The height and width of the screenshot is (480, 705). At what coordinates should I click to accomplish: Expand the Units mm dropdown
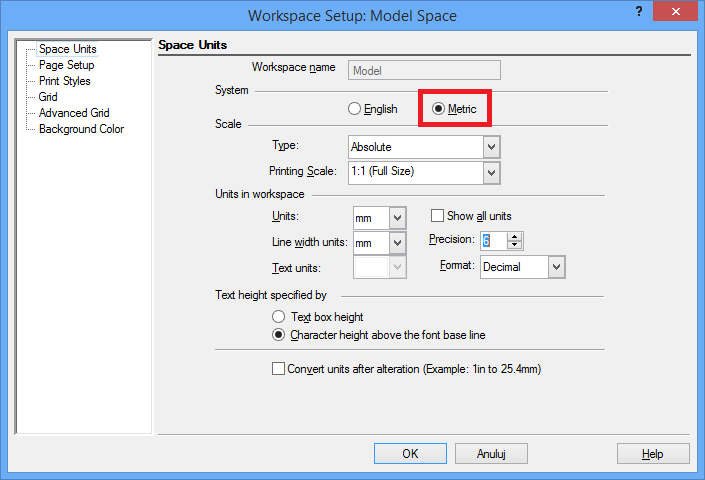(397, 217)
